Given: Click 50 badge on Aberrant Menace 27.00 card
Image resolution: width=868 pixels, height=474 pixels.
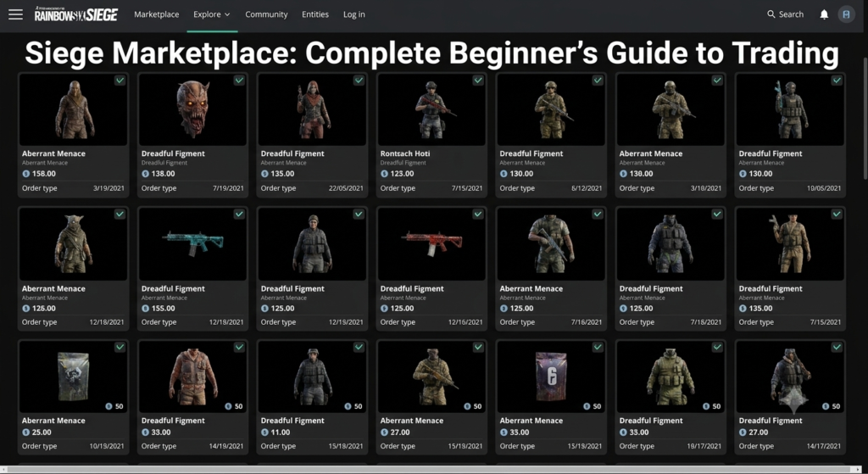Looking at the screenshot, I should click(473, 406).
